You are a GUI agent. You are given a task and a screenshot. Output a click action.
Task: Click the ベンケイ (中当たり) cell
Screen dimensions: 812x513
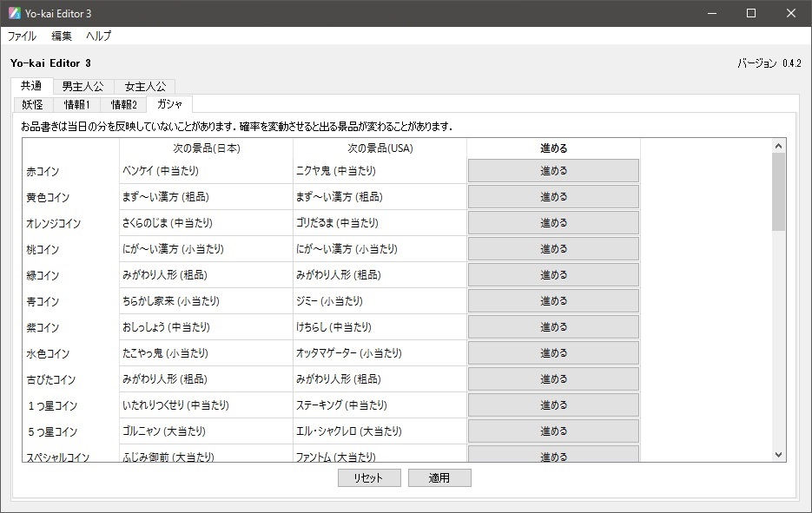click(206, 171)
